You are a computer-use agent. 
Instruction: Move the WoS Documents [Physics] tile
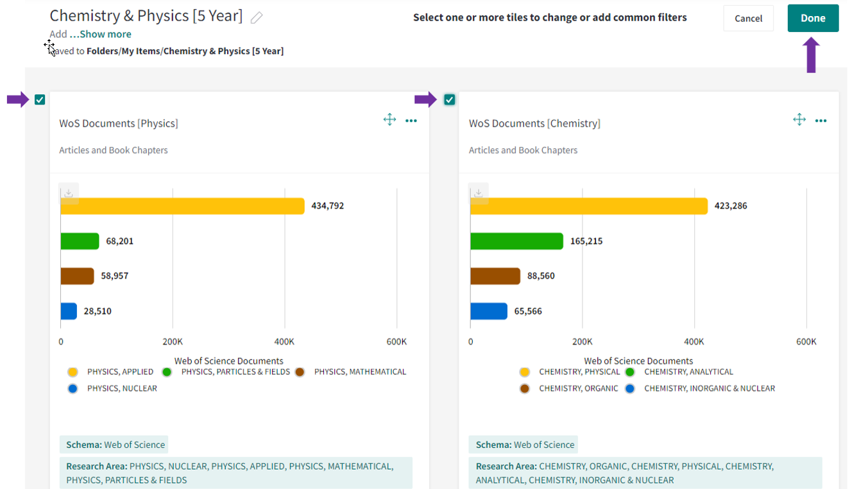pos(389,119)
